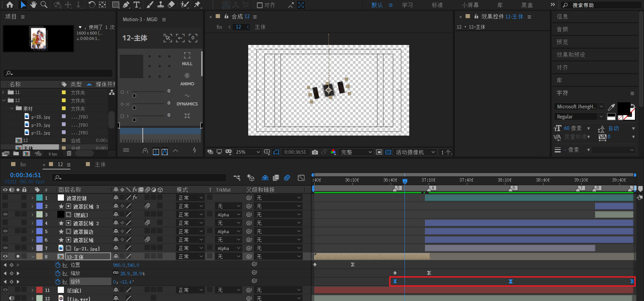Image resolution: width=644 pixels, height=301 pixels.
Task: Expand folder 11 in Project panel
Action: point(3,92)
